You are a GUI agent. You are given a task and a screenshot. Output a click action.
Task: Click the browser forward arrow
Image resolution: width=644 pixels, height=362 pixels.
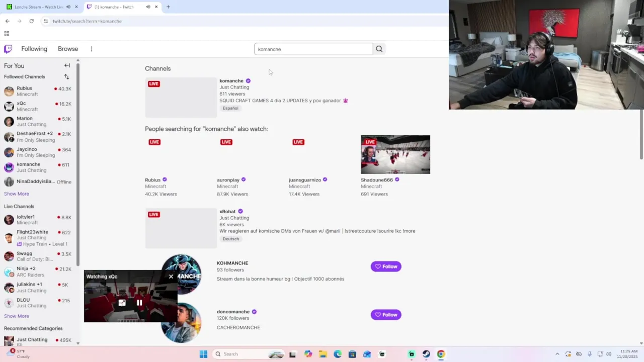tap(19, 21)
